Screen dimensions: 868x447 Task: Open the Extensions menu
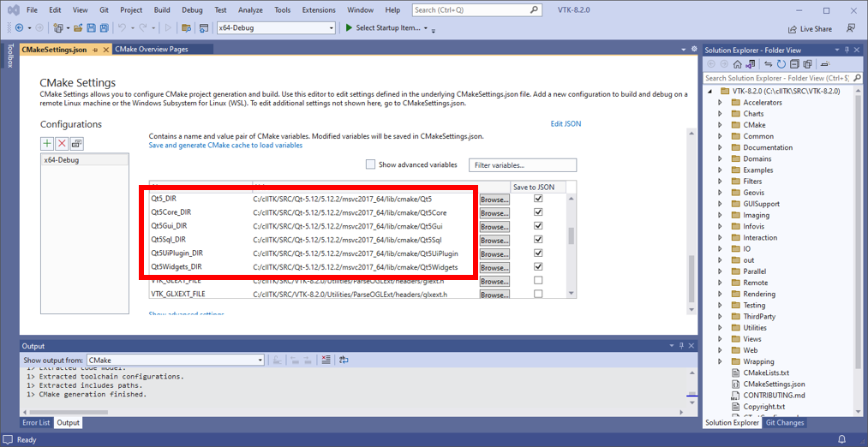319,10
